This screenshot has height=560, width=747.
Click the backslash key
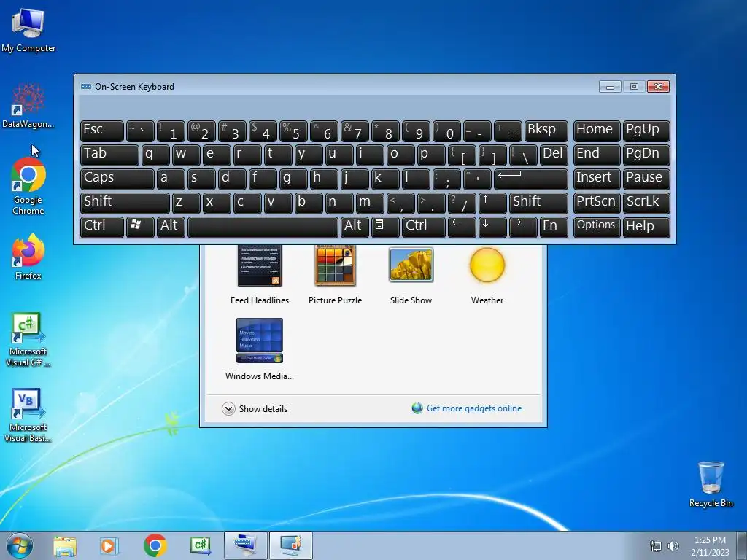tap(522, 155)
